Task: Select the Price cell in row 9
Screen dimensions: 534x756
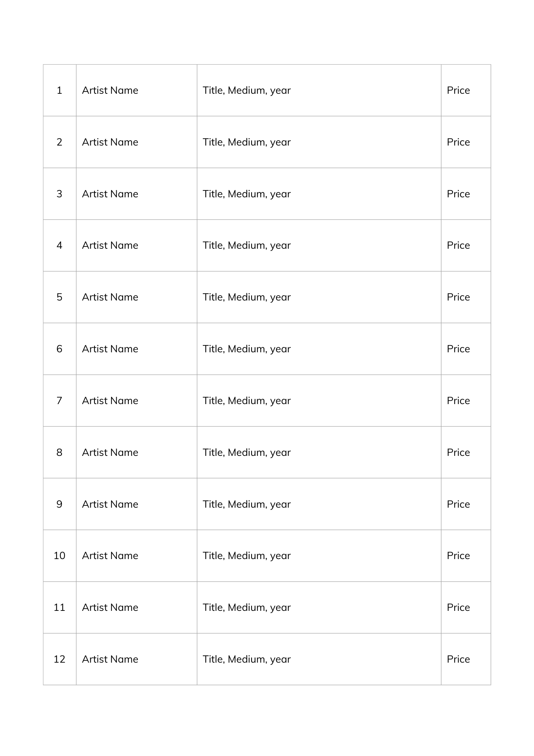Action: (466, 504)
